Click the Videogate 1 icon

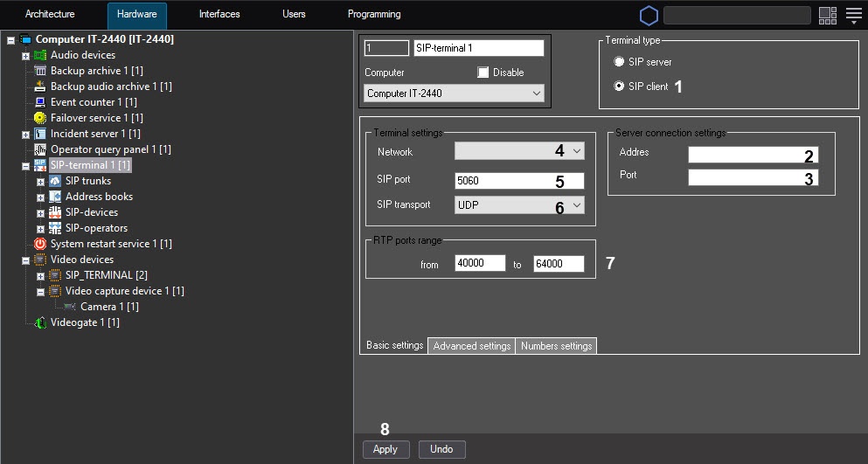[x=40, y=322]
